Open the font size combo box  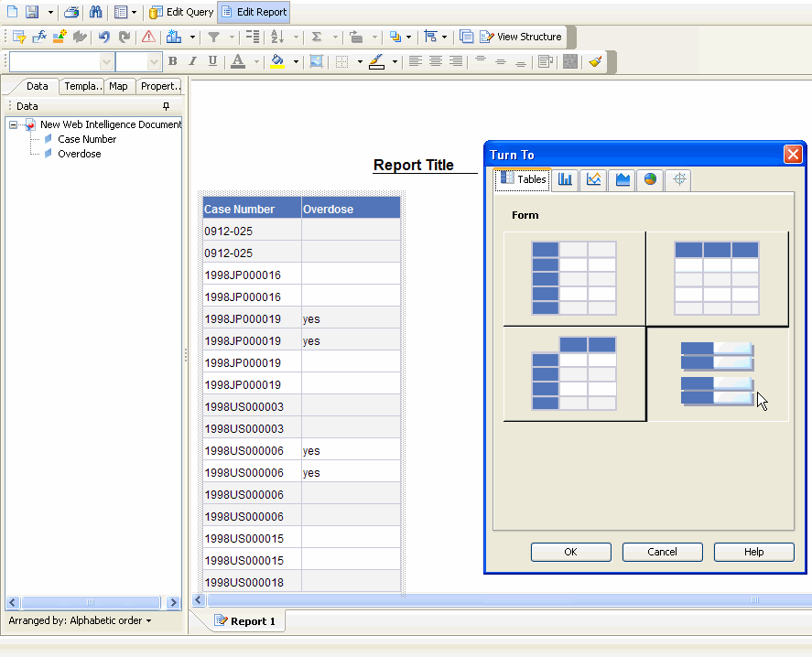click(x=139, y=62)
